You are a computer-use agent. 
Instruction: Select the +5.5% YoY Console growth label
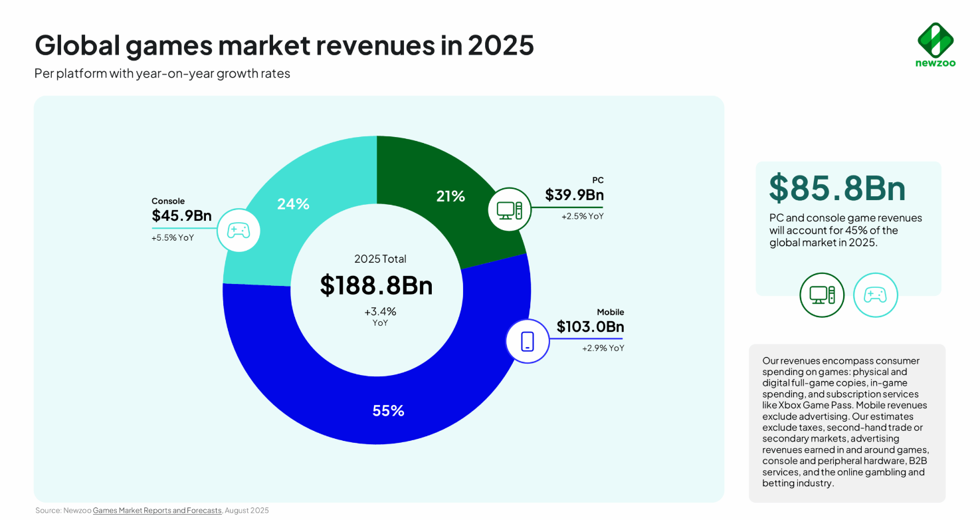173,237
